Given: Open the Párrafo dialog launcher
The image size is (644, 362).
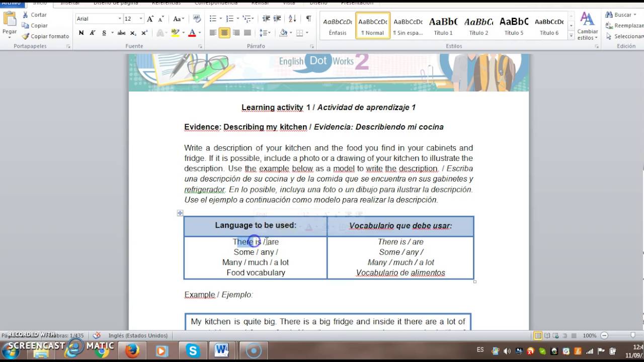Looking at the screenshot, I should pyautogui.click(x=313, y=46).
